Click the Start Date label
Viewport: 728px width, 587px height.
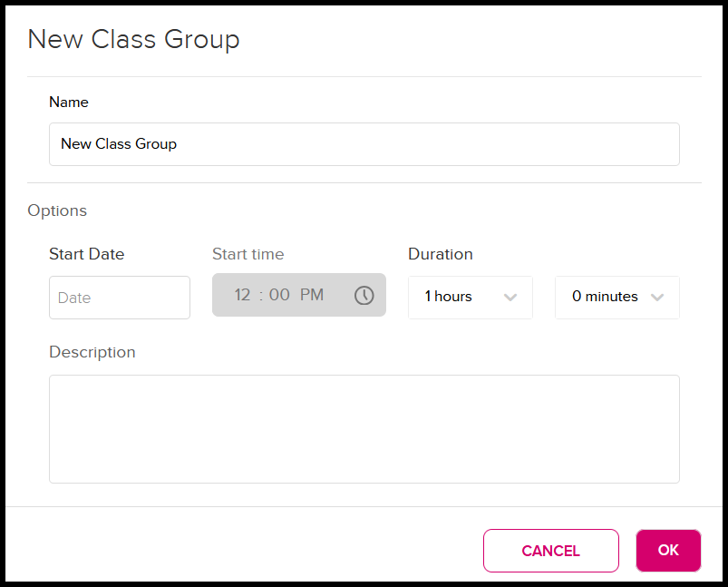(86, 254)
